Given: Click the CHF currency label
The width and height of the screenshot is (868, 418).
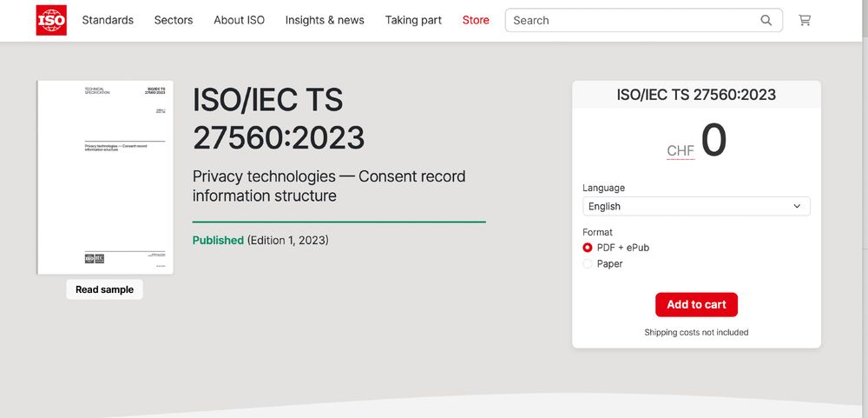Looking at the screenshot, I should 681,151.
